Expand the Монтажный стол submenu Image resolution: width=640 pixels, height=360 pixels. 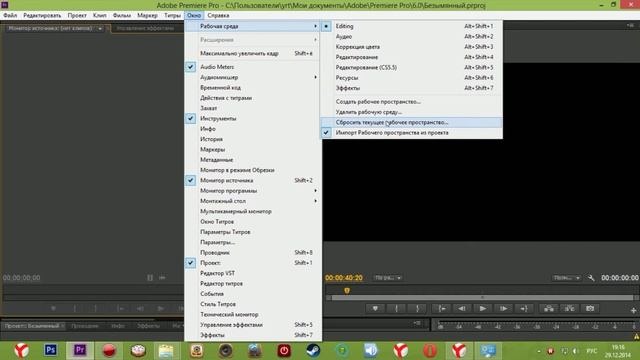tap(253, 201)
